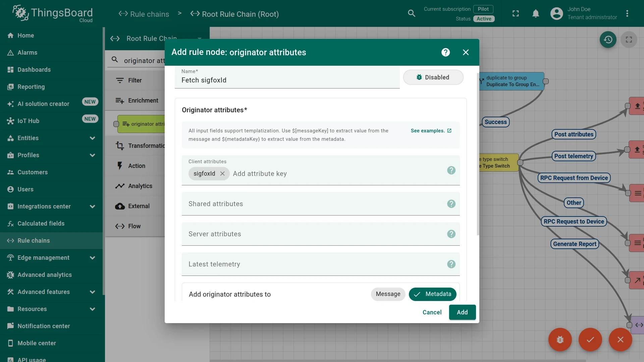Click the Add button in dialog
This screenshot has width=644, height=362.
click(462, 312)
